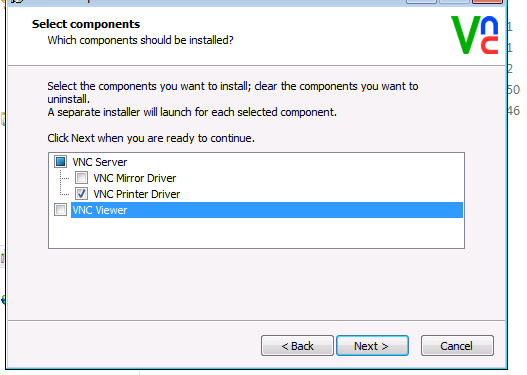Click the 'Select components' heading text

click(86, 24)
